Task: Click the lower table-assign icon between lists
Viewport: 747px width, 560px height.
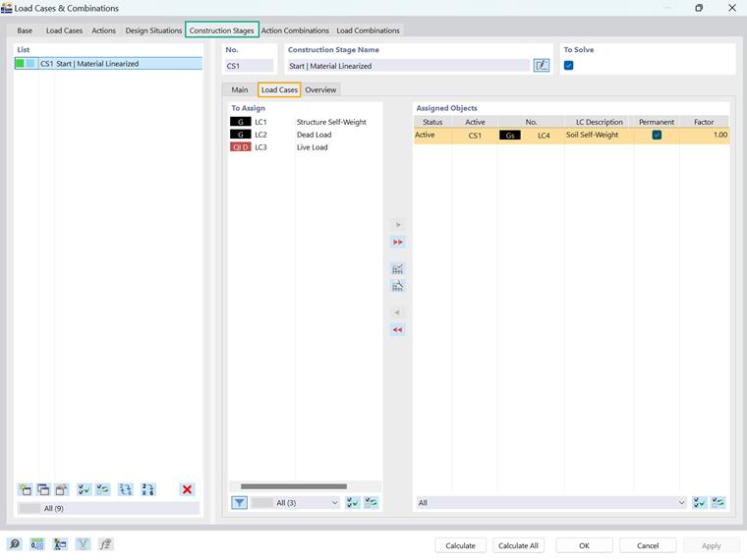Action: coord(398,286)
